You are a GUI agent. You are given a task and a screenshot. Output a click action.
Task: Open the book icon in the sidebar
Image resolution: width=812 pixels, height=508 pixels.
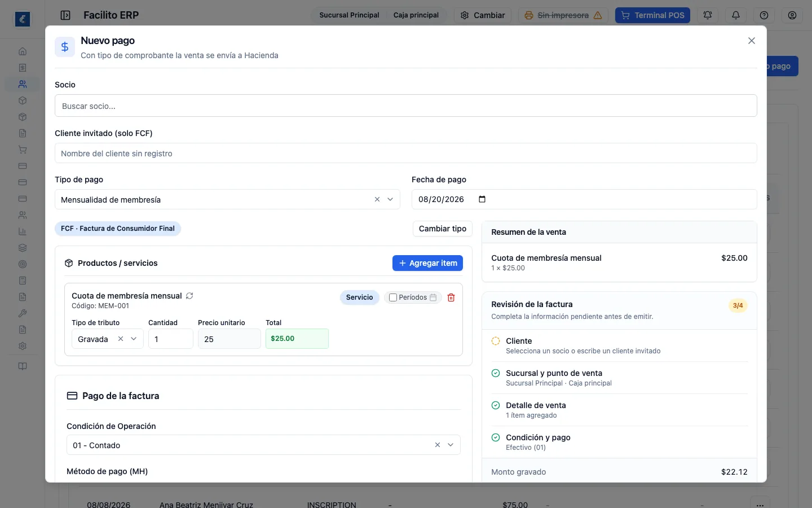click(23, 366)
